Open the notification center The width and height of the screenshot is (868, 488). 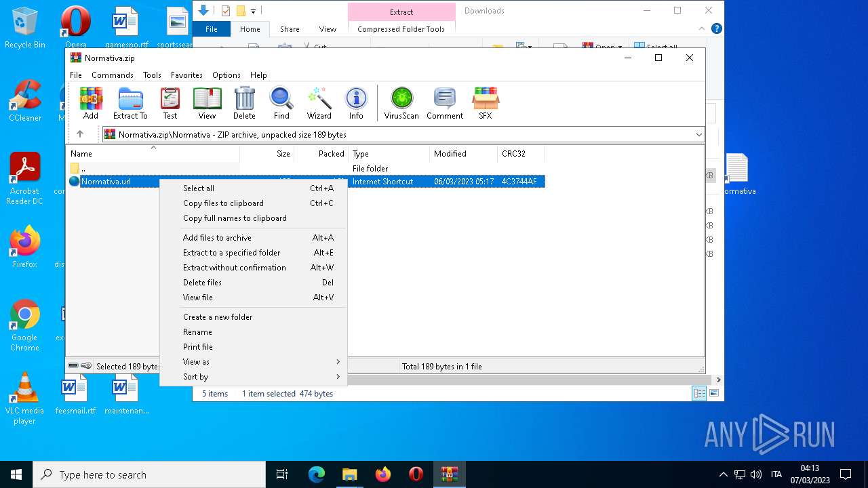pos(846,474)
